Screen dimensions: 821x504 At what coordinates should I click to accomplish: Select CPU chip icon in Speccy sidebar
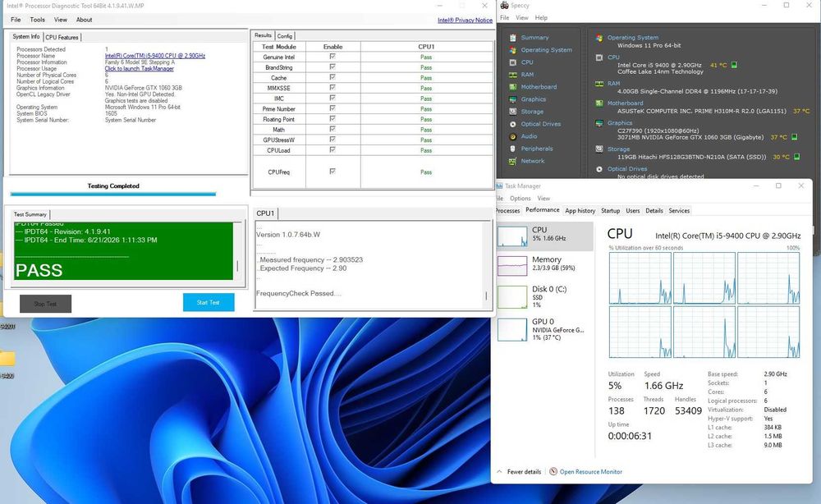(513, 62)
